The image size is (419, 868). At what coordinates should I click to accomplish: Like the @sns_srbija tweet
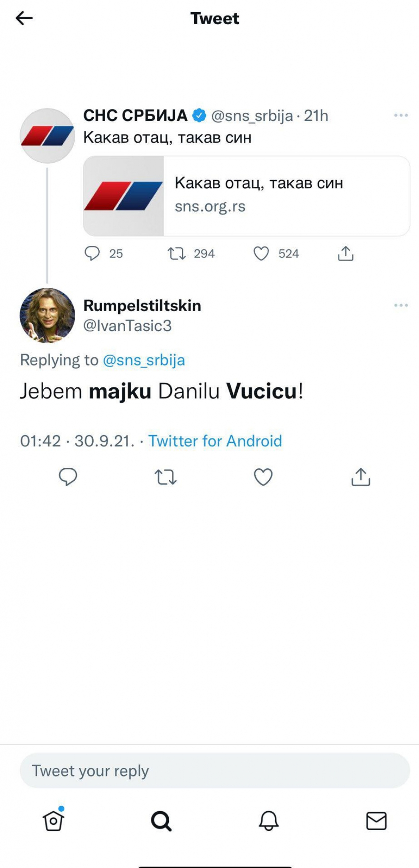pos(263,253)
